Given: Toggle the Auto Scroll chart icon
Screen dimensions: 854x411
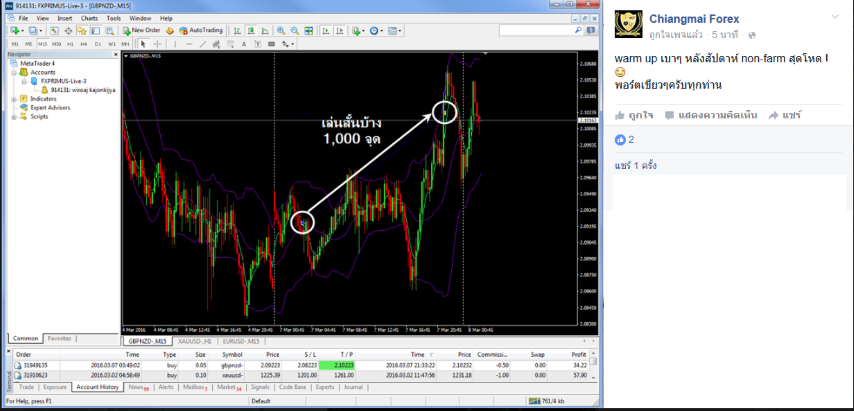Looking at the screenshot, I should [x=325, y=30].
